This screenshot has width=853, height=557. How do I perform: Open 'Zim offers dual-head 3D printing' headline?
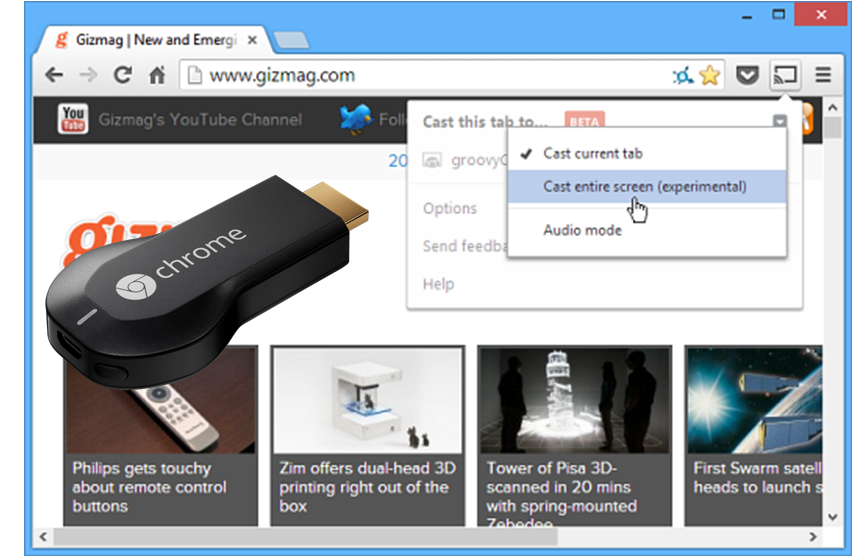pos(368,487)
